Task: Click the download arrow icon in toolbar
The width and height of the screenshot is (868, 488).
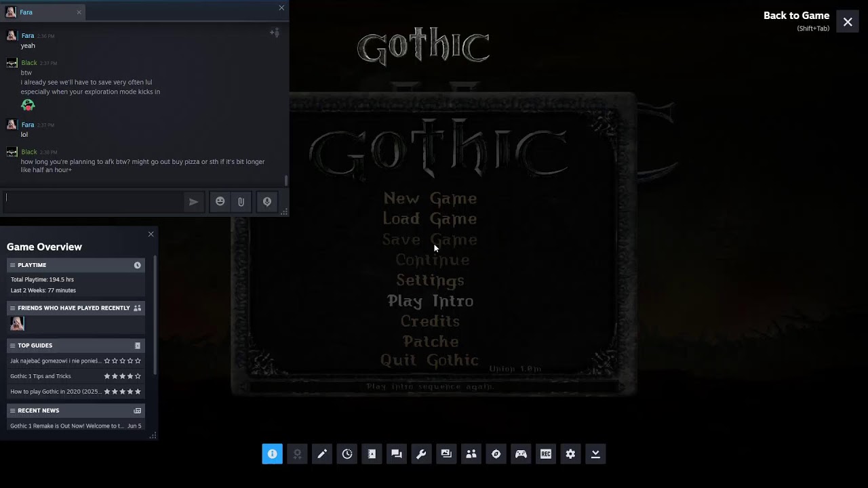Action: point(595,454)
